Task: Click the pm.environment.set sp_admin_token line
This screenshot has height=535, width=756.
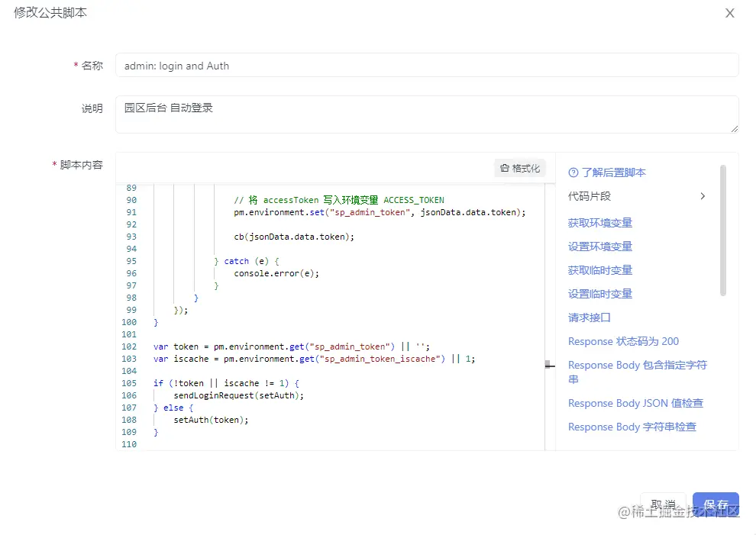Action: tap(380, 212)
